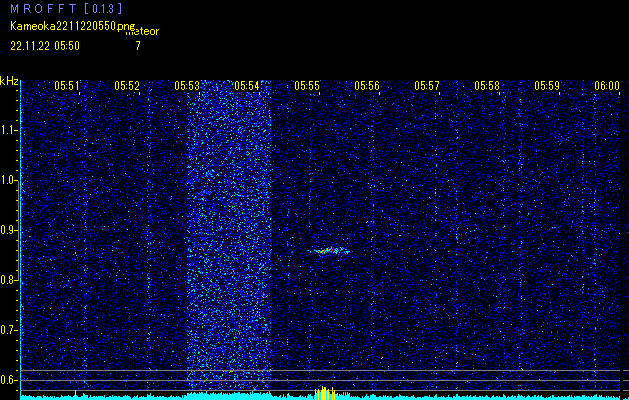
Task: Click the 05:56 time label
Action: [367, 86]
